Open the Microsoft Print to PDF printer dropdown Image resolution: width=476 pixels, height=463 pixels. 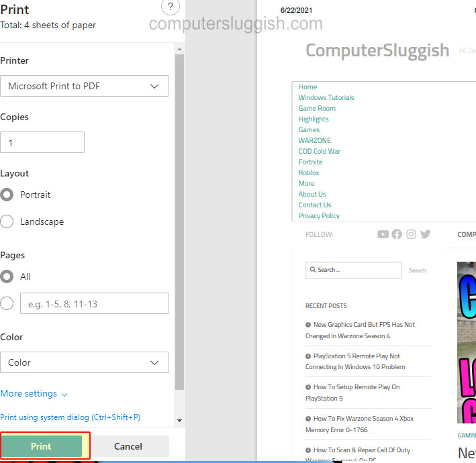point(85,86)
